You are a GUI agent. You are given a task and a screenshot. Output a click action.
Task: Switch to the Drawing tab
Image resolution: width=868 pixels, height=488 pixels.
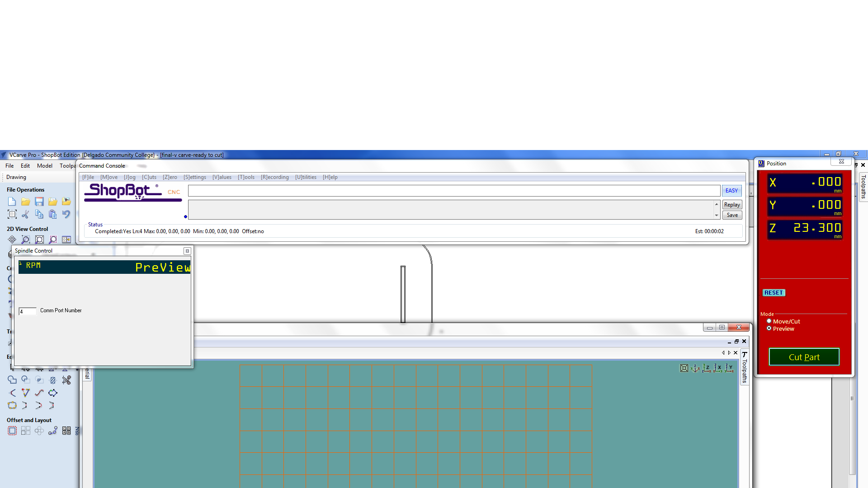(16, 177)
